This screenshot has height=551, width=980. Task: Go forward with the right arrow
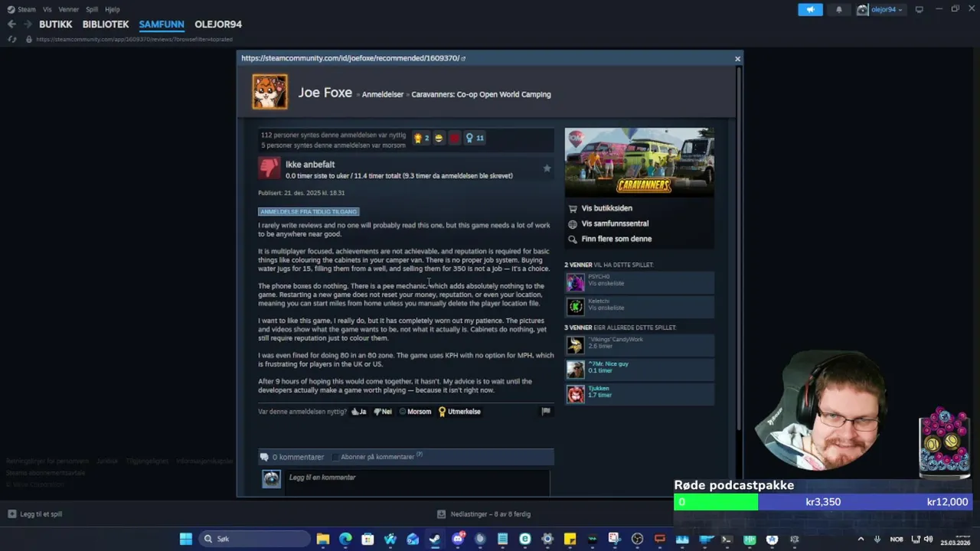click(28, 24)
